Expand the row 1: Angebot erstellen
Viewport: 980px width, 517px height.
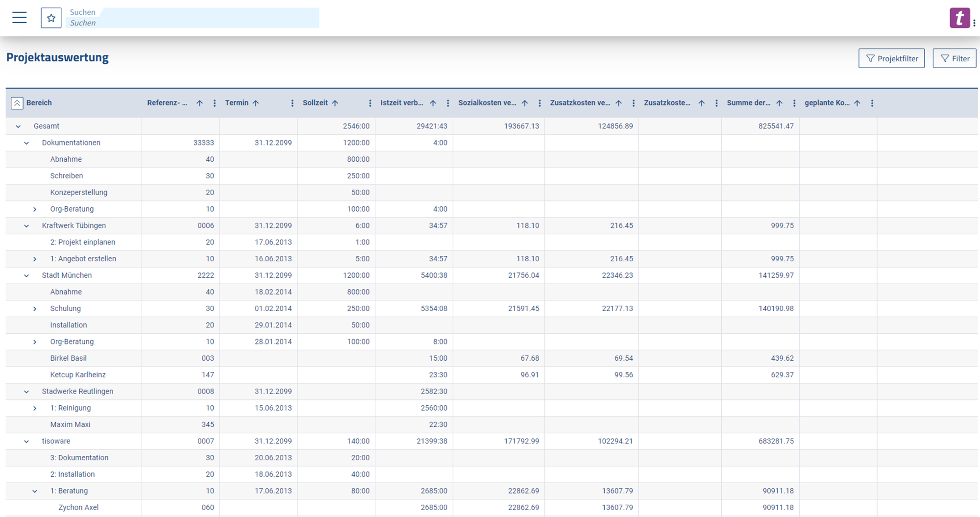(35, 259)
